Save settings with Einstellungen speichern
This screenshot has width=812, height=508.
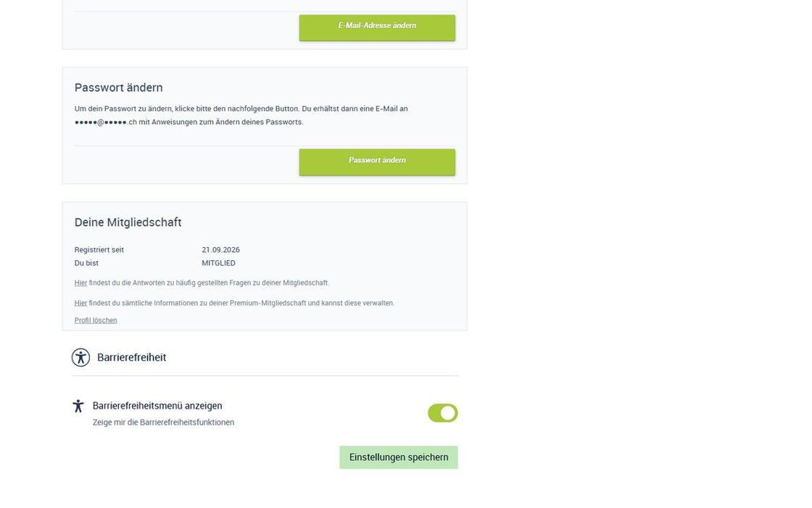[399, 457]
